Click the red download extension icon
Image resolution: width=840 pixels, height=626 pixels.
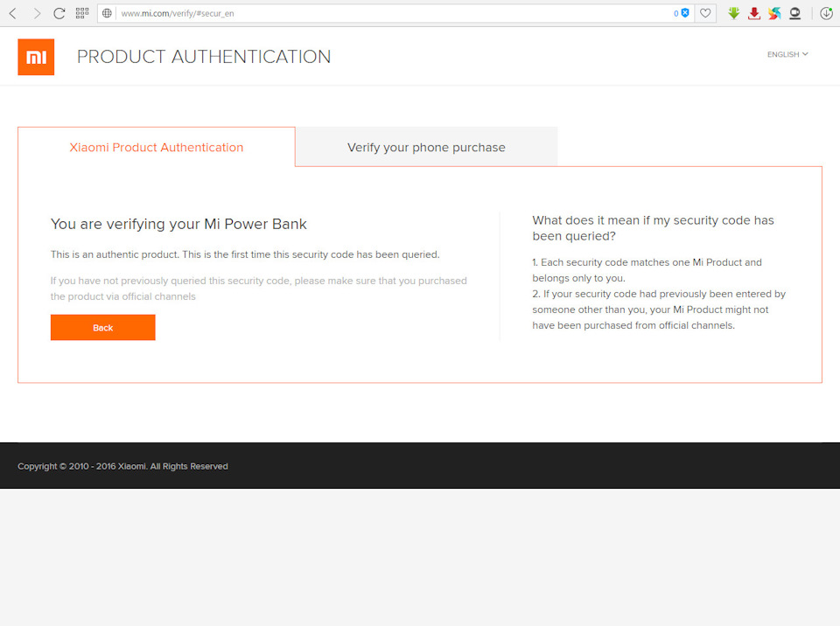click(754, 13)
